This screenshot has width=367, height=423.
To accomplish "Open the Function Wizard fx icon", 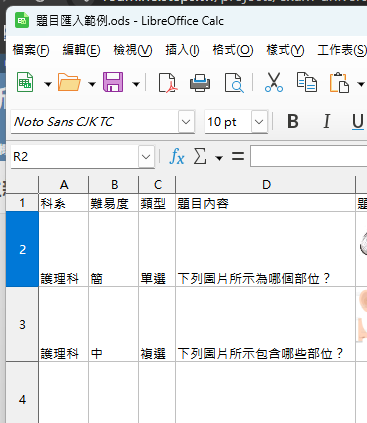I will coord(177,156).
